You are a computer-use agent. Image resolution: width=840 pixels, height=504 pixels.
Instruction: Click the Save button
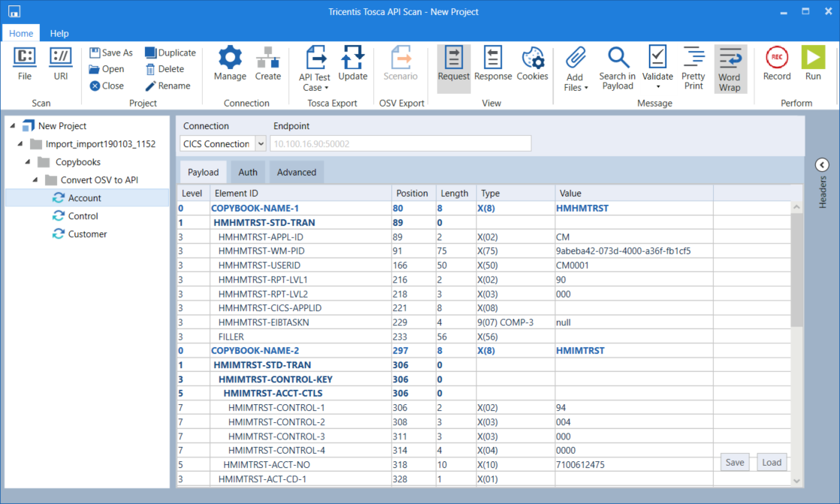click(x=735, y=462)
